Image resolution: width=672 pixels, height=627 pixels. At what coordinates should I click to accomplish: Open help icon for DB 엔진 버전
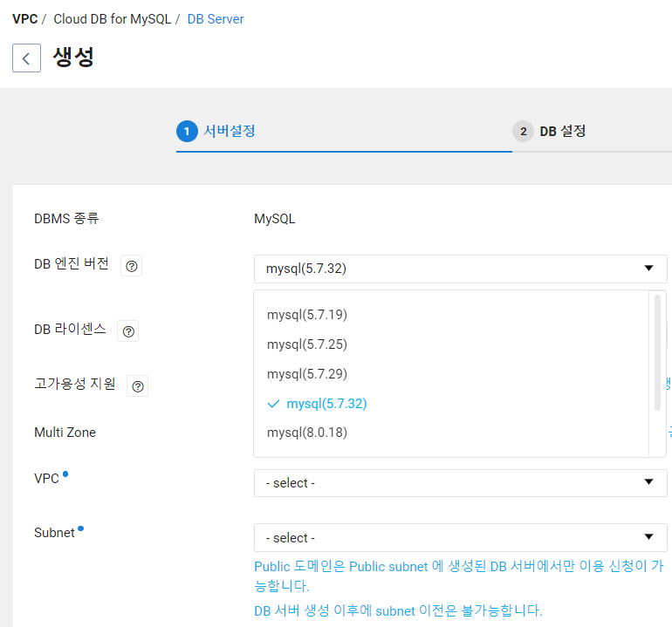coord(132,266)
